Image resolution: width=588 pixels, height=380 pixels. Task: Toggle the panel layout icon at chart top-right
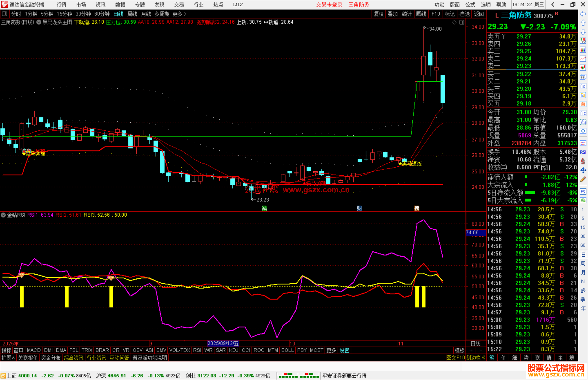click(462, 22)
